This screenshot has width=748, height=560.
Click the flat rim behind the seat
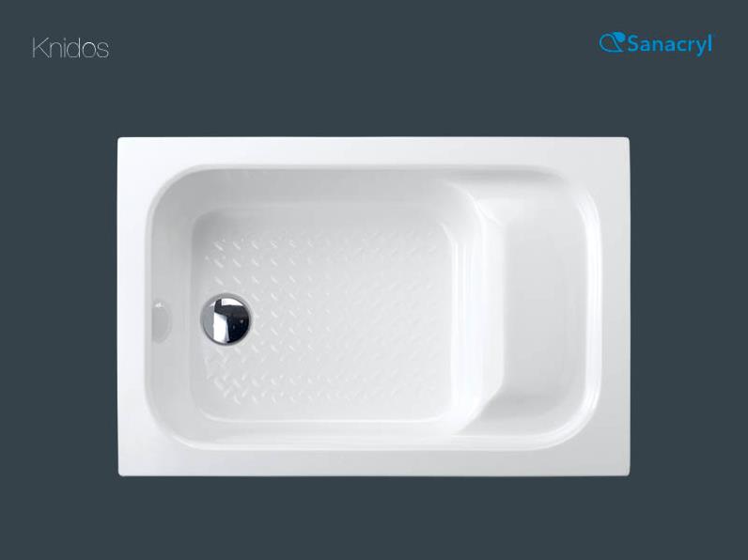(615, 306)
